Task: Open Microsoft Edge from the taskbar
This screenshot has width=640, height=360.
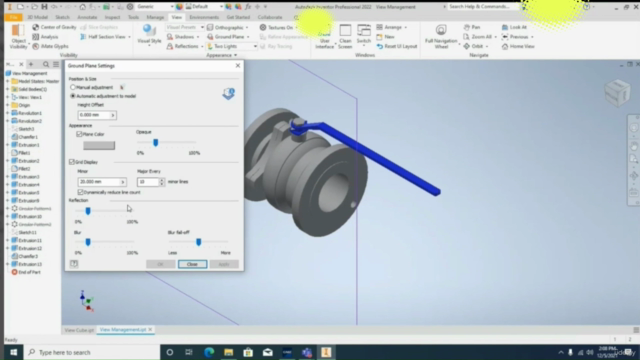Action: (x=209, y=352)
